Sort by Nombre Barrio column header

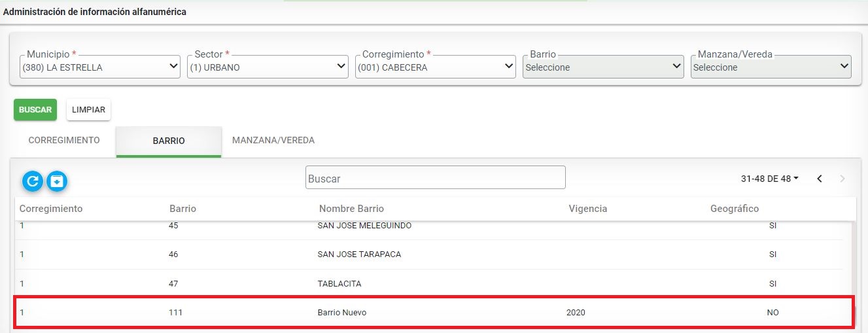point(351,209)
